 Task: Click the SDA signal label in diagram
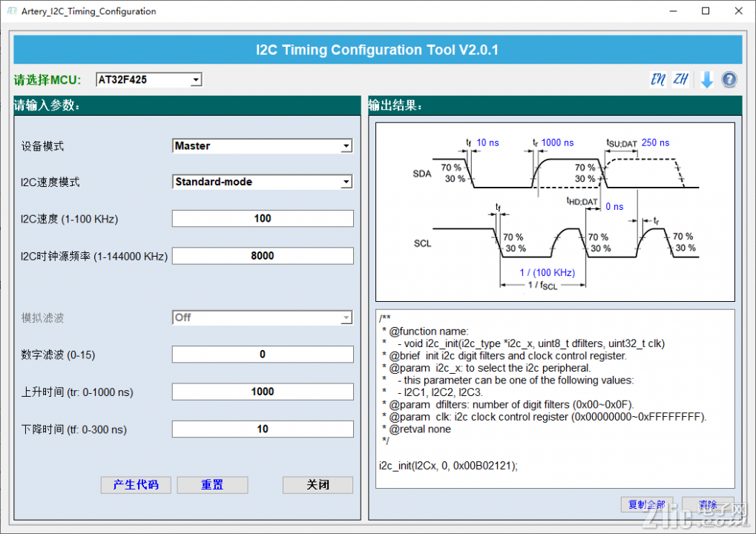click(422, 174)
